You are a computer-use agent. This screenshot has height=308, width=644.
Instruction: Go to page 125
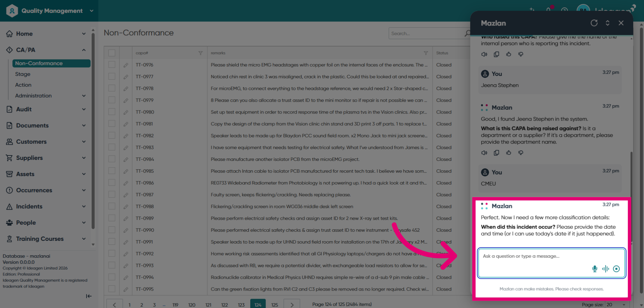275,305
